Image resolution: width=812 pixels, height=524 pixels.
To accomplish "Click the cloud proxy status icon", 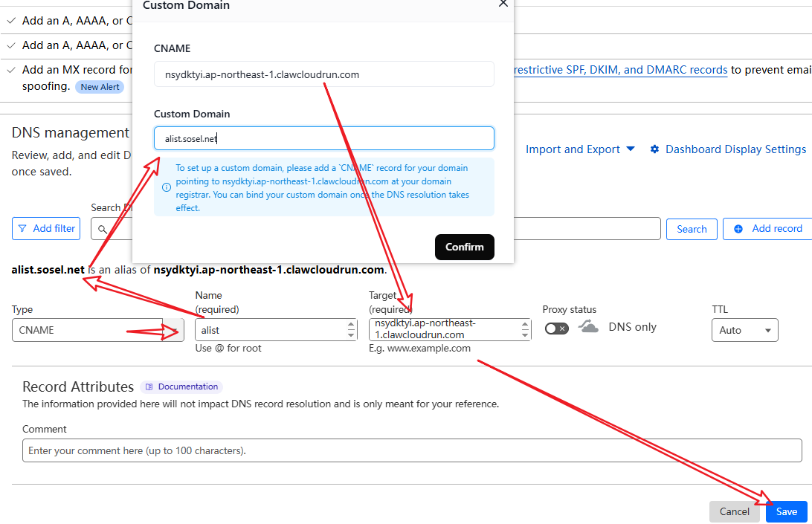I will click(x=588, y=327).
